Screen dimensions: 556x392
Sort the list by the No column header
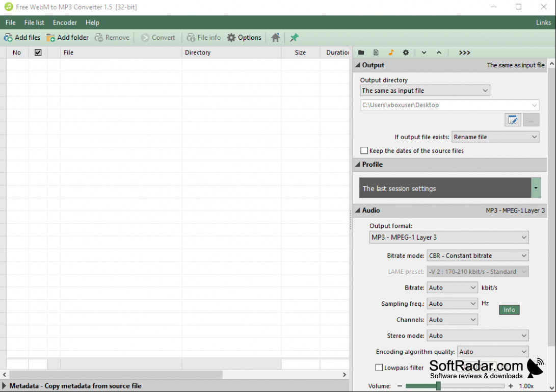point(17,53)
